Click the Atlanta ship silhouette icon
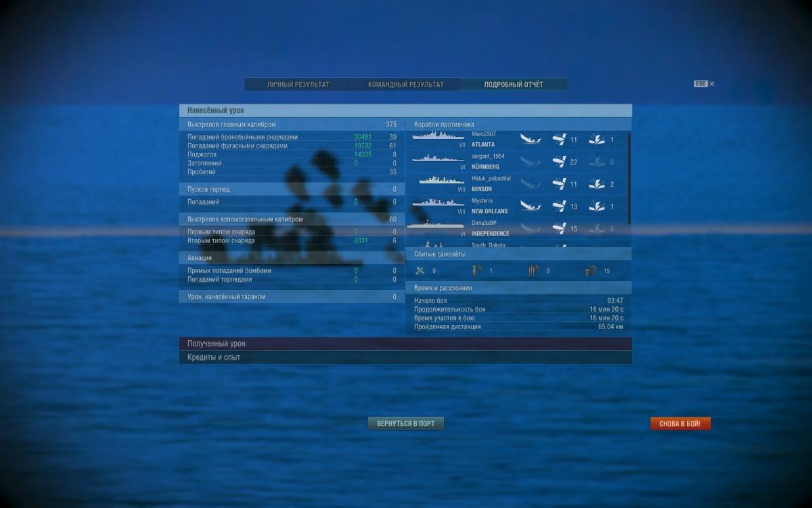Screen dimensions: 812x508 436,137
